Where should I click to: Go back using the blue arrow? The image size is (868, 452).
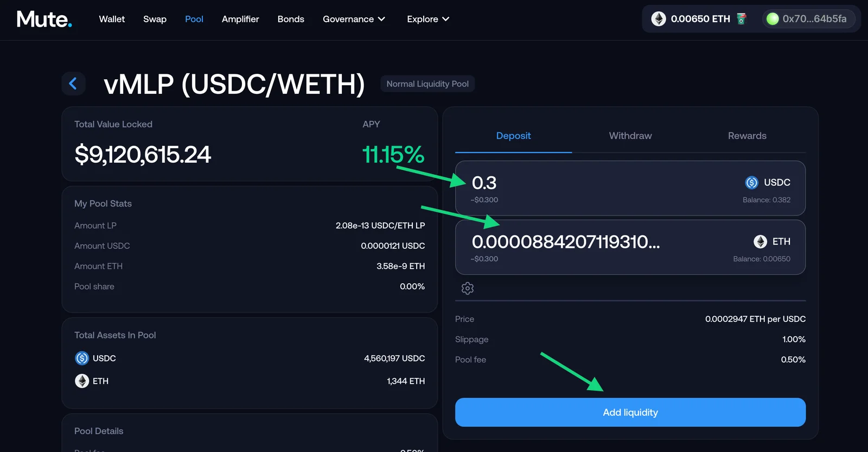(x=73, y=84)
